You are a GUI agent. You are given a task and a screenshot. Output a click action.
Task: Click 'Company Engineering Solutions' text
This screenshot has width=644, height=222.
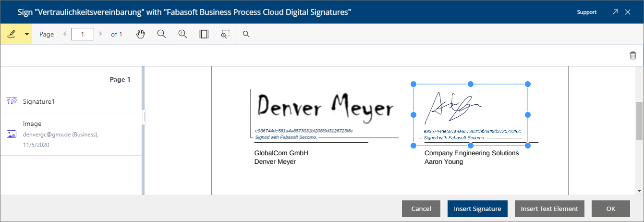472,153
